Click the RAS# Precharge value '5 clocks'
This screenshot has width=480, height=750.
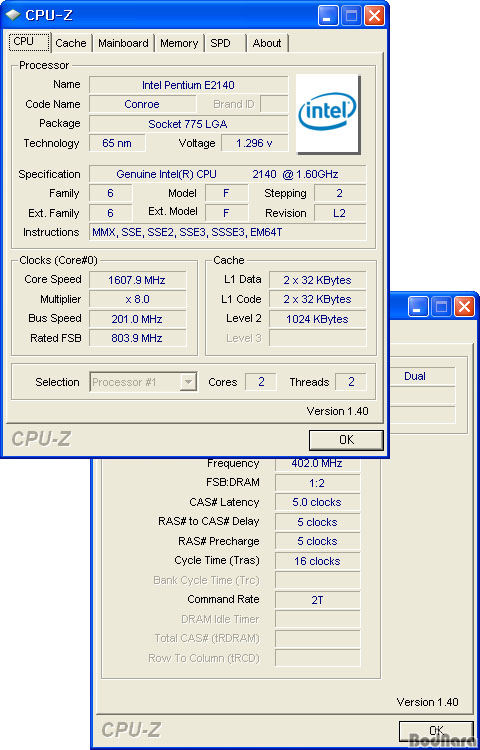(x=317, y=541)
